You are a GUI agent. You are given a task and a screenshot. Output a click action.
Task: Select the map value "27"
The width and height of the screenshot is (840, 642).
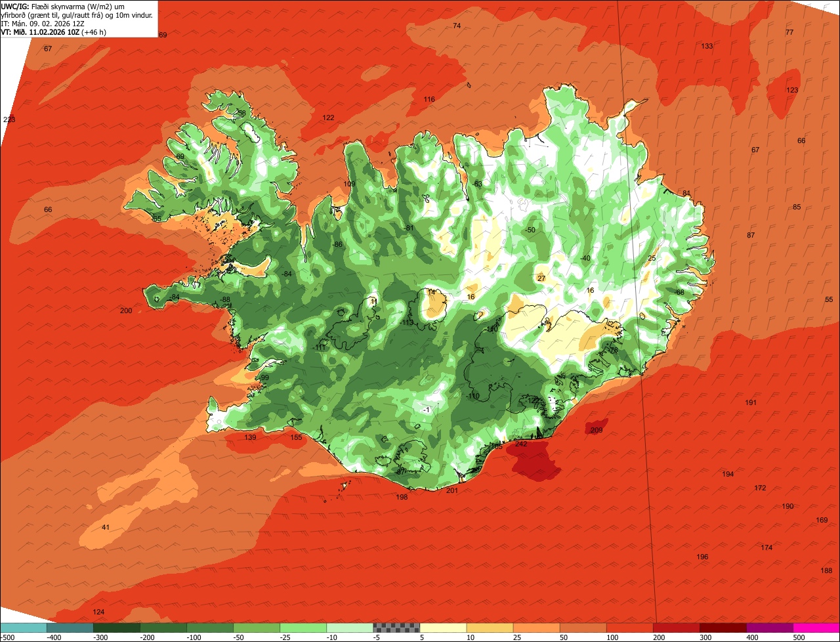(541, 278)
